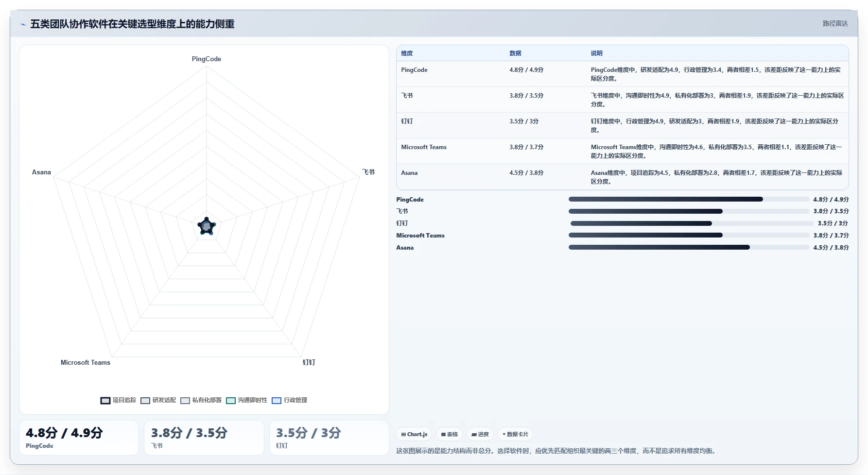868x475 pixels.
Task: Click the footnote text under tag chips
Action: pyautogui.click(x=556, y=451)
